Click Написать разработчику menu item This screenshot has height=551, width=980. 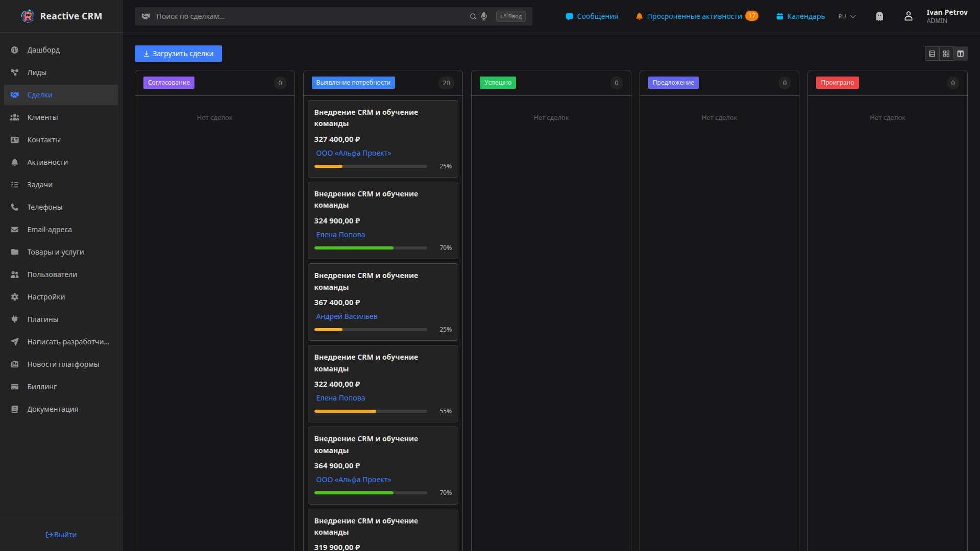point(61,342)
